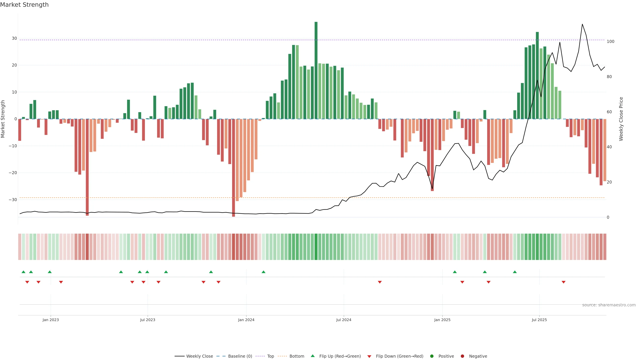Click the leftmost green flip-up triangle marker
Screen dimensions: 644x362
tap(23, 272)
